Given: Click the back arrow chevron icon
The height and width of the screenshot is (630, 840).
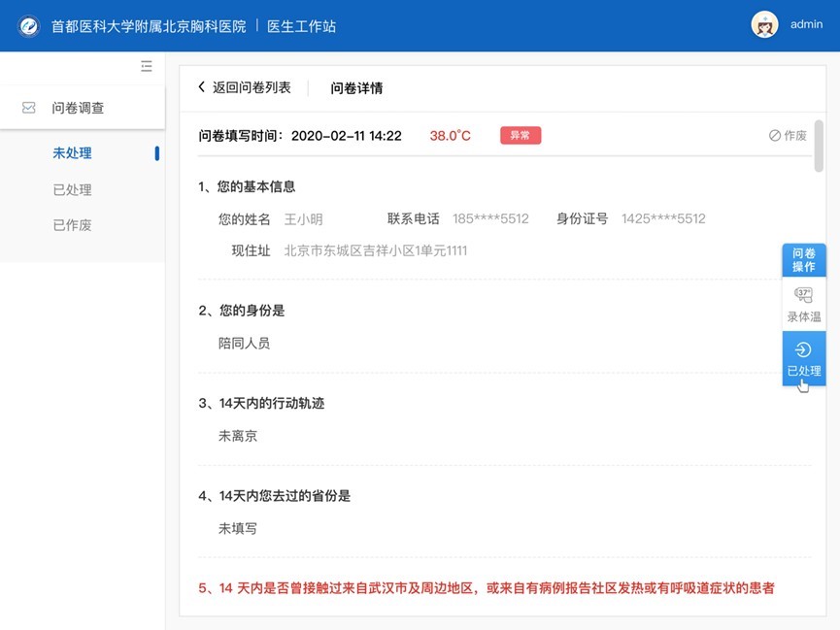Looking at the screenshot, I should click(202, 87).
